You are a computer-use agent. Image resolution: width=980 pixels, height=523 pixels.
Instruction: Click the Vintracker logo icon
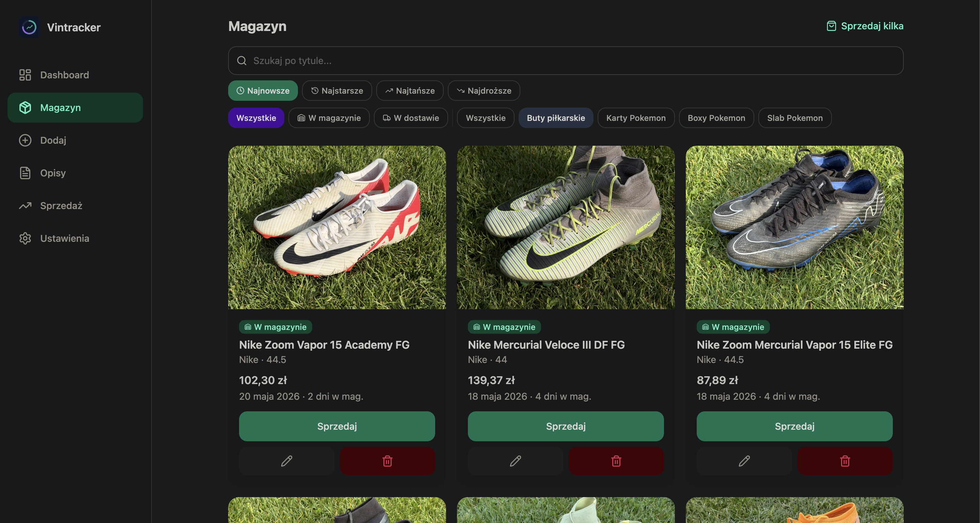point(29,27)
